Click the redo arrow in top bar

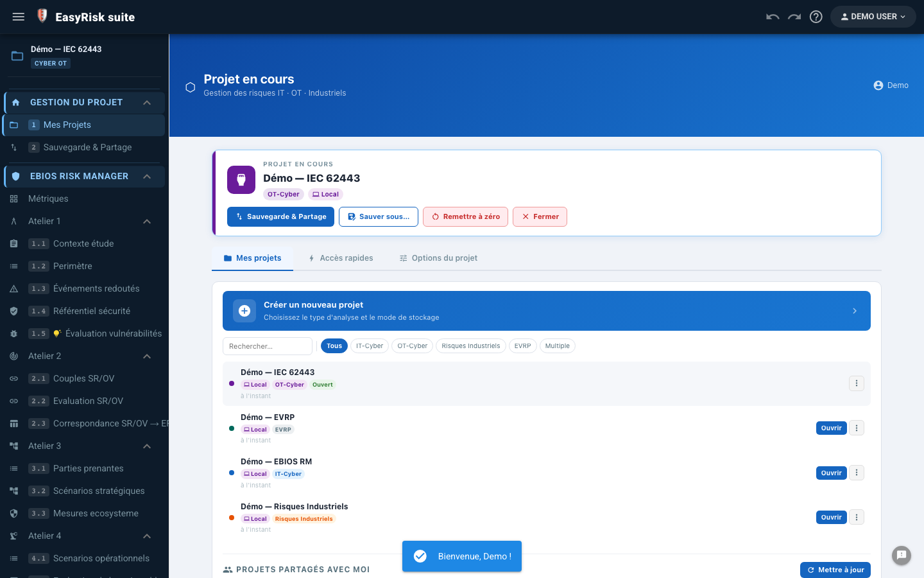tap(794, 17)
